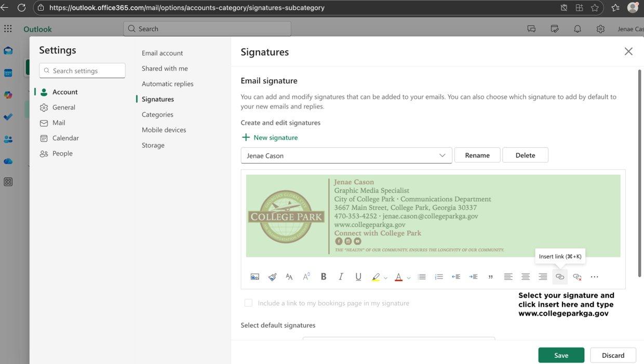Open the font color dropdown arrow

pos(409,278)
